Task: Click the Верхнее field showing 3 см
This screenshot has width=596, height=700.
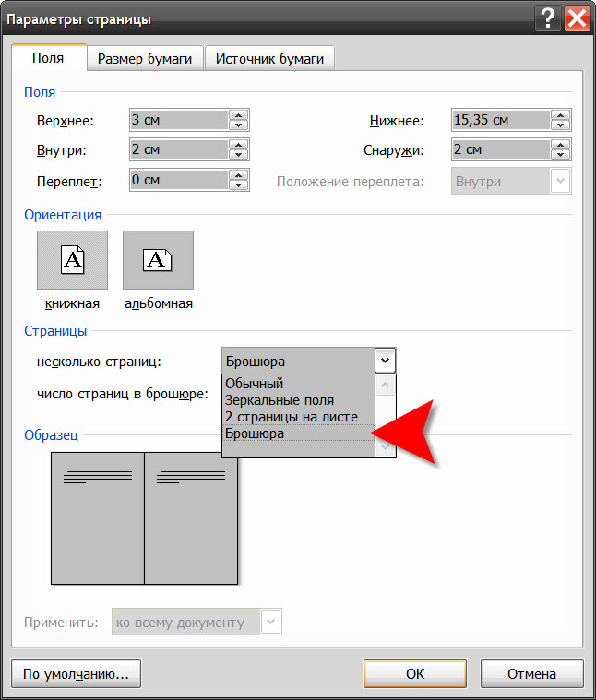Action: [180, 120]
